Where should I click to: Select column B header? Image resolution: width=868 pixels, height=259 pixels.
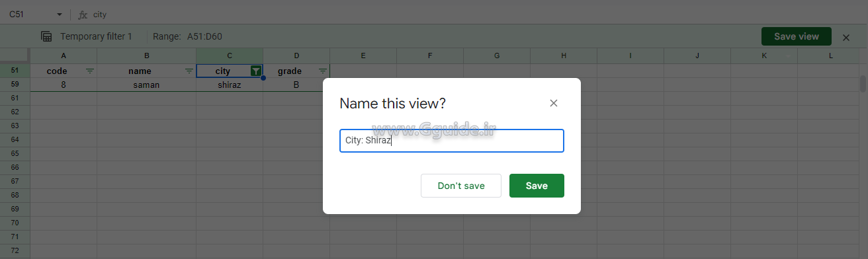pos(146,56)
